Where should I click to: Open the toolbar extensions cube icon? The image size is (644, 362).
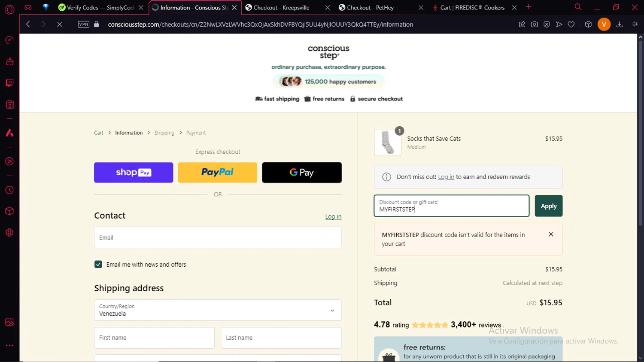588,24
